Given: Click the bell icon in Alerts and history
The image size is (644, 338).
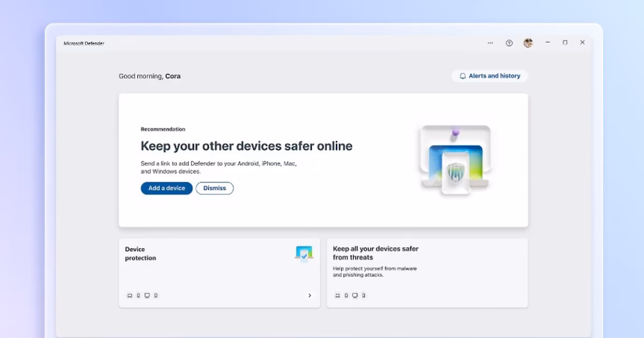Looking at the screenshot, I should tap(463, 76).
